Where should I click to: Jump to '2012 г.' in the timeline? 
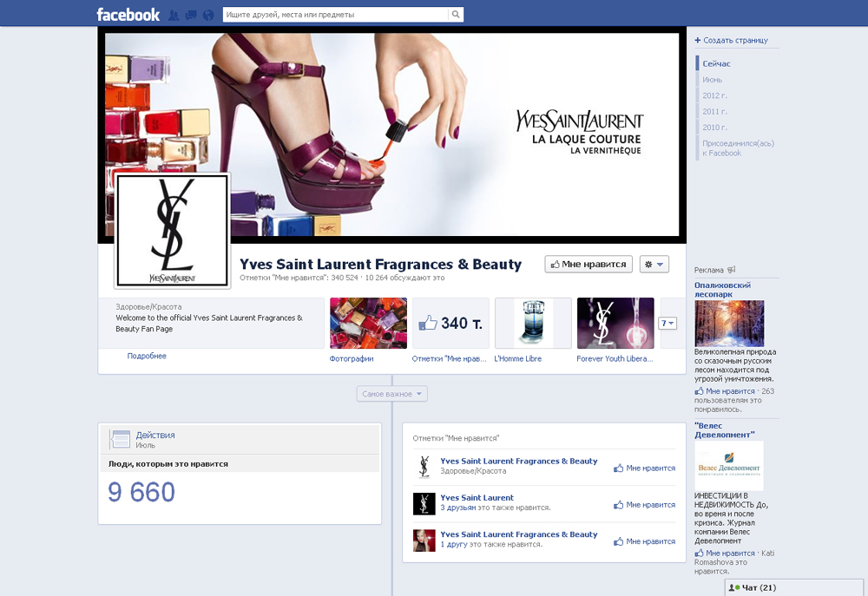click(714, 95)
